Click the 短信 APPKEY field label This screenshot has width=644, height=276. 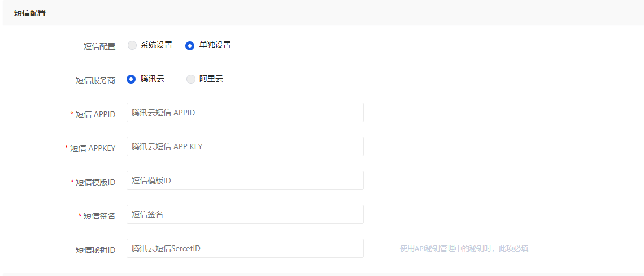(93, 148)
